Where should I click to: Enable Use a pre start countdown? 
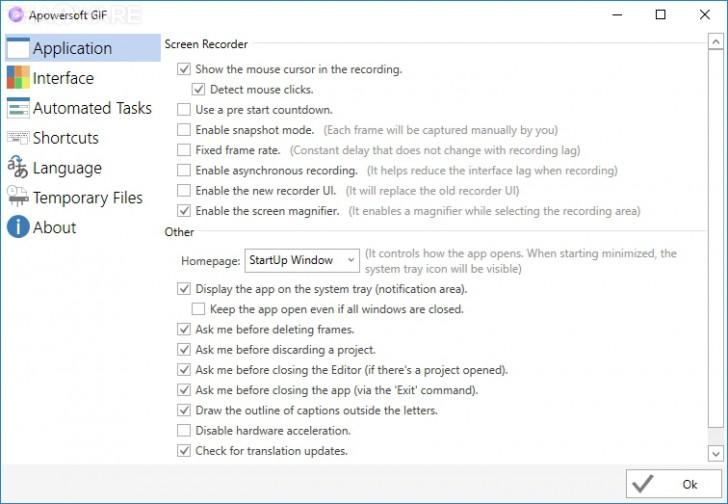click(184, 110)
